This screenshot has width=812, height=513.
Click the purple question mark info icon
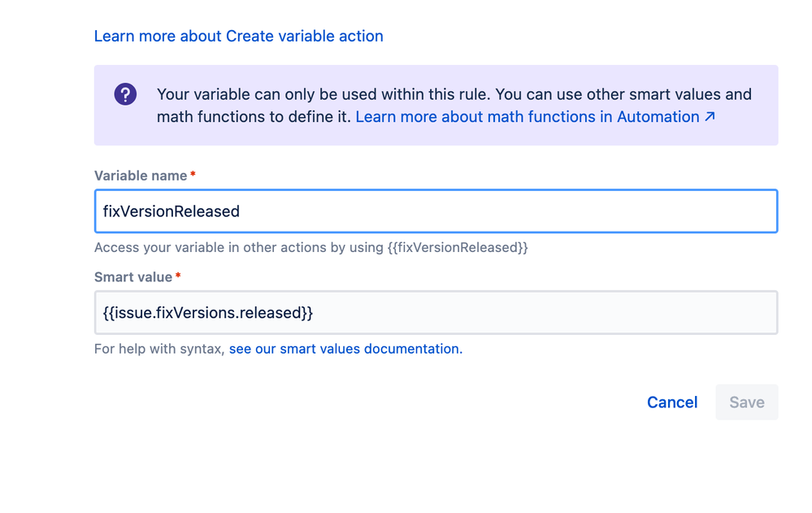125,93
